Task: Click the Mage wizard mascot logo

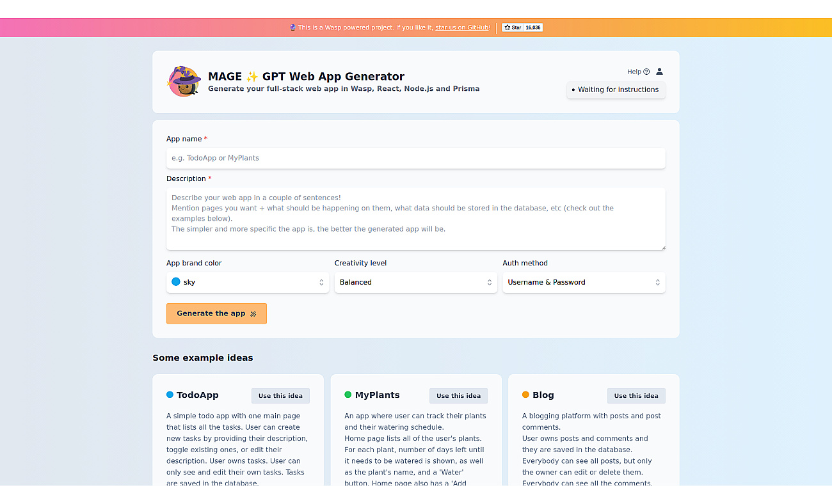Action: [x=184, y=81]
